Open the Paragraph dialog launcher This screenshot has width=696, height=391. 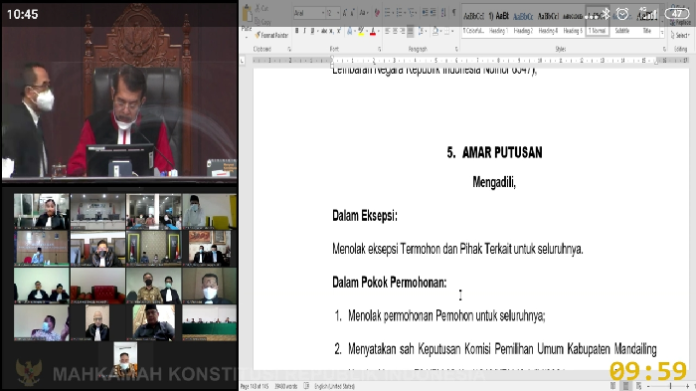(x=456, y=49)
